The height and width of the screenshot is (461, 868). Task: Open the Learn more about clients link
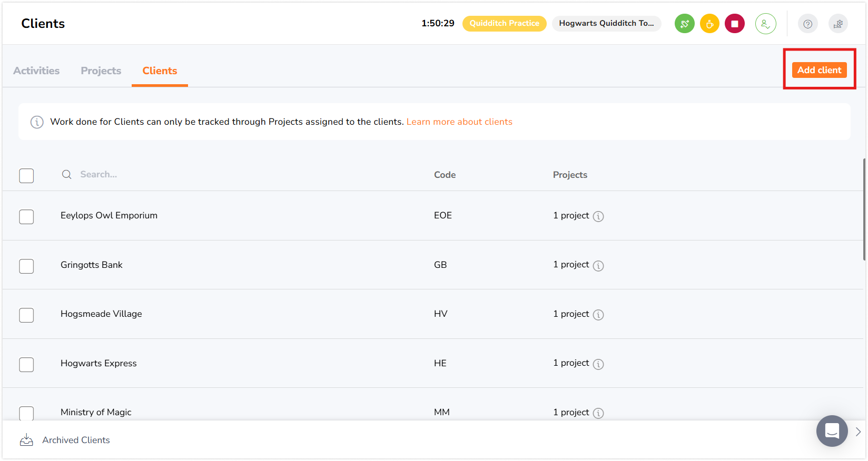[x=459, y=122]
